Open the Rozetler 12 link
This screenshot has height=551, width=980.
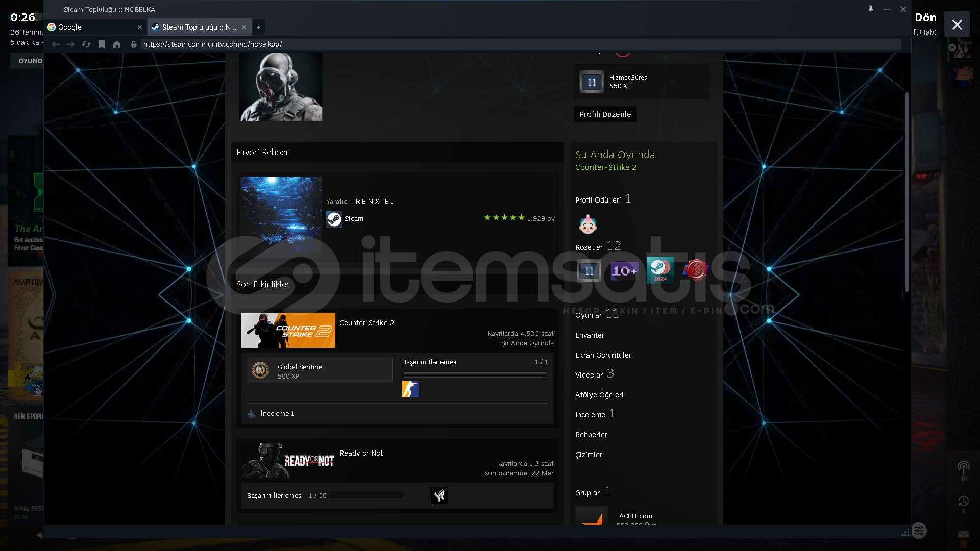point(598,246)
